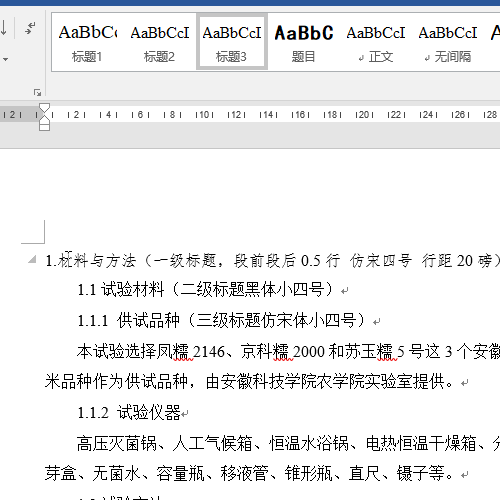Open the Paragraph settings dialog launcher

(37, 92)
